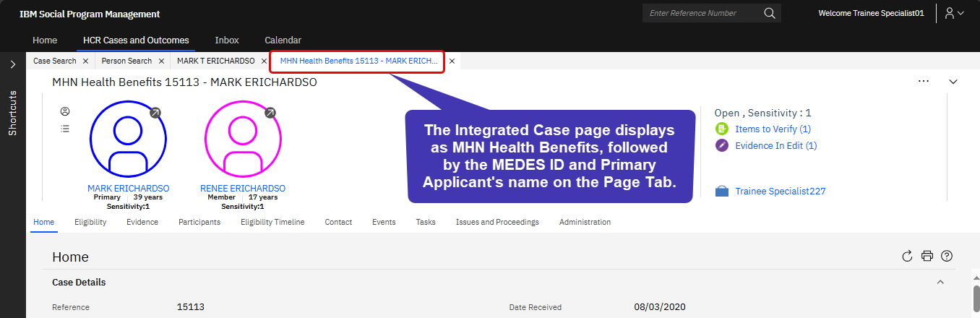Click IBM Social Program Management title

coord(90,14)
